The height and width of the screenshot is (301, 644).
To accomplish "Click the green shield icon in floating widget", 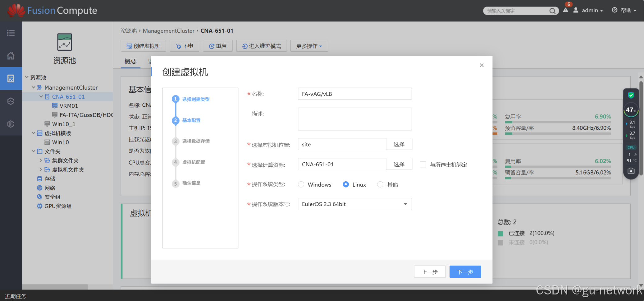I will (631, 95).
